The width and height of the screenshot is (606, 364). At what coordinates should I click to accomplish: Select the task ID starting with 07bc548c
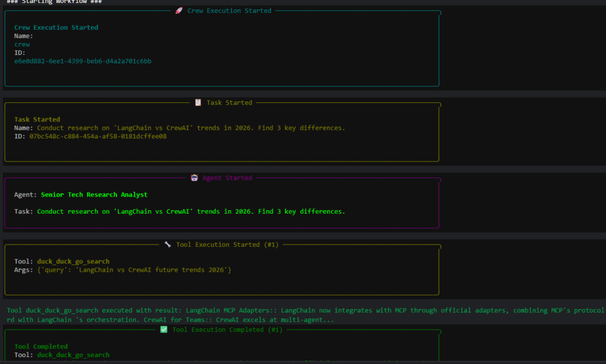pyautogui.click(x=98, y=136)
